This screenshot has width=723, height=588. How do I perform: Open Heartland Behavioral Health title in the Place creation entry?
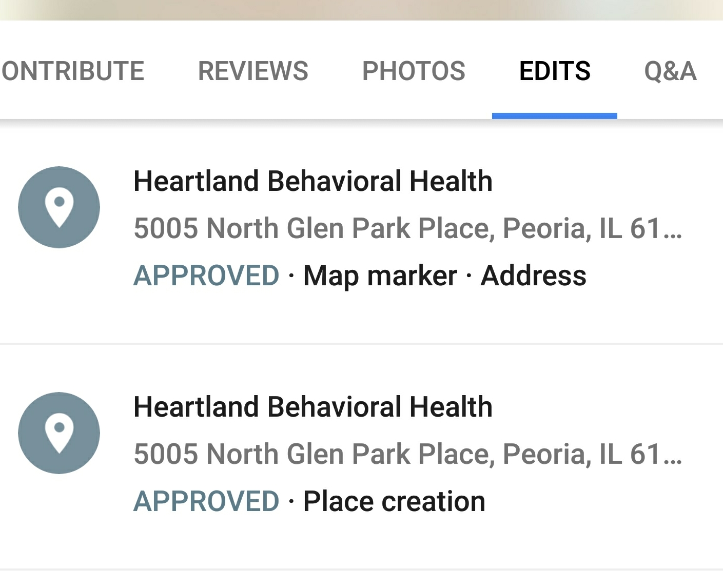coord(312,407)
